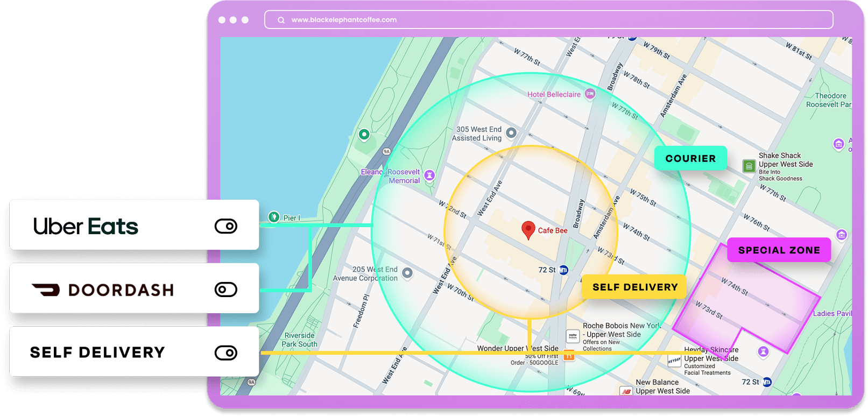Click the yellow Self Delivery zone label
Screen dimensions: 868x416
click(634, 287)
